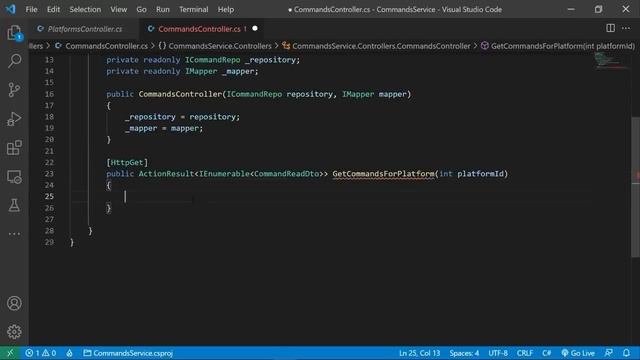The width and height of the screenshot is (640, 360).
Task: Click GetCommandsForPlatform method name in code
Action: click(383, 174)
